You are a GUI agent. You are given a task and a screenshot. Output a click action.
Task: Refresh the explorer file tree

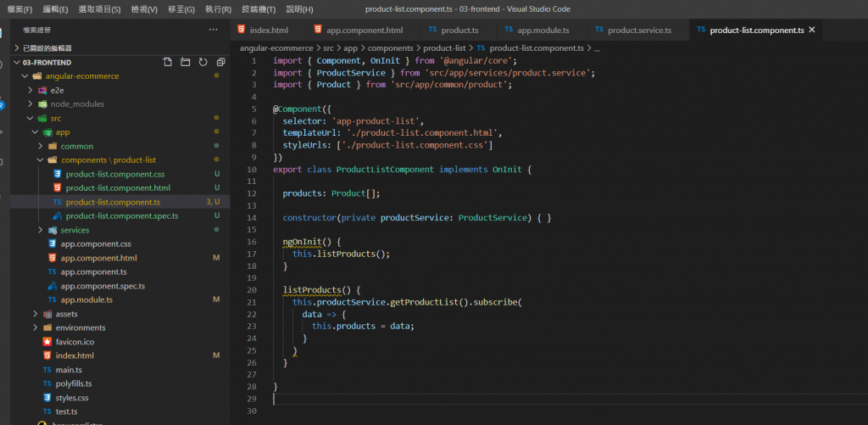[203, 62]
